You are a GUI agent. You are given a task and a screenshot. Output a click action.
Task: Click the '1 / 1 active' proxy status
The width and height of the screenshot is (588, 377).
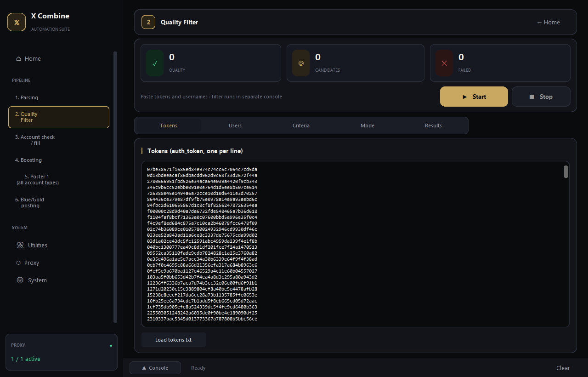[x=26, y=359]
